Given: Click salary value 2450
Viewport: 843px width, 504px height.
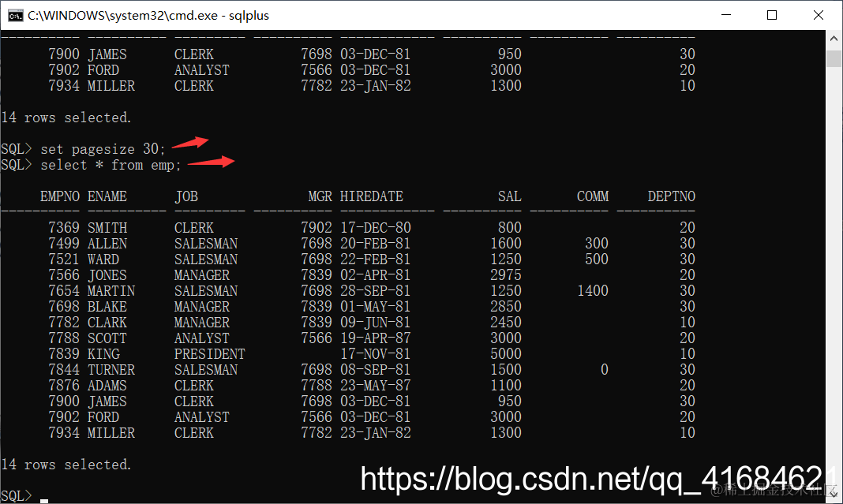Looking at the screenshot, I should [506, 323].
